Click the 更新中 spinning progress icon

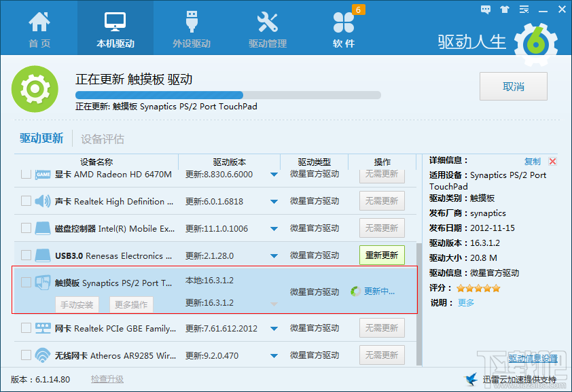pos(355,291)
